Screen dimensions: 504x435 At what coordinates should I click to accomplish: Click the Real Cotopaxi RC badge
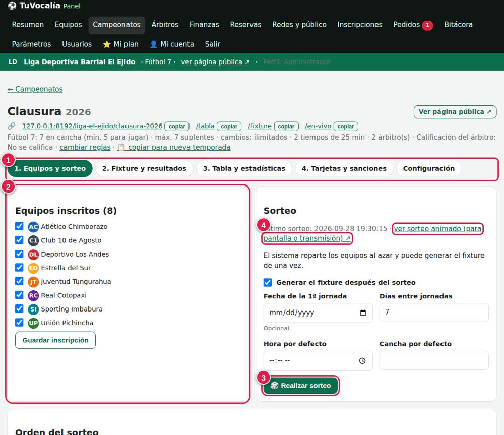[x=33, y=296]
